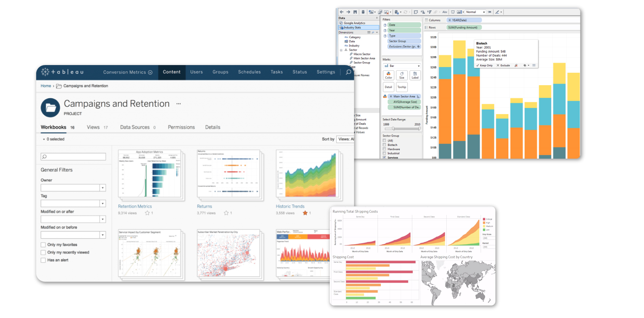The height and width of the screenshot is (318, 644).
Task: Enable the 'Only my favorites' checkbox
Action: pyautogui.click(x=43, y=245)
